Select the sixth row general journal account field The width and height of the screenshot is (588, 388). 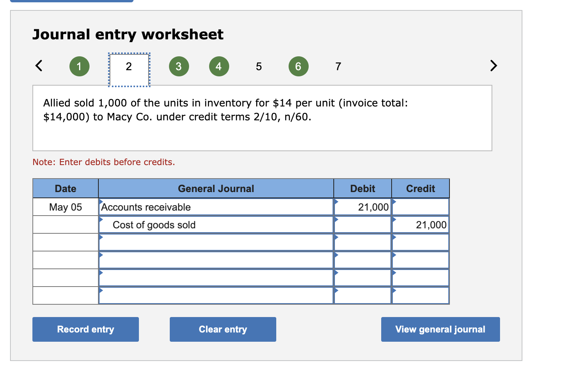coord(216,295)
